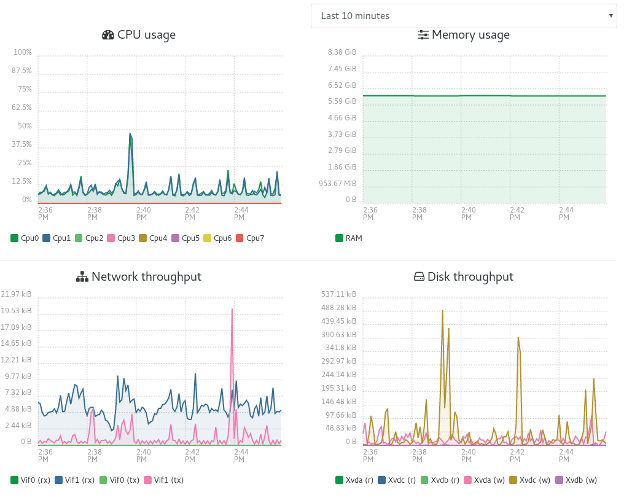
Task: Toggle the Xvda (r) legend swatch
Action: coord(339,480)
